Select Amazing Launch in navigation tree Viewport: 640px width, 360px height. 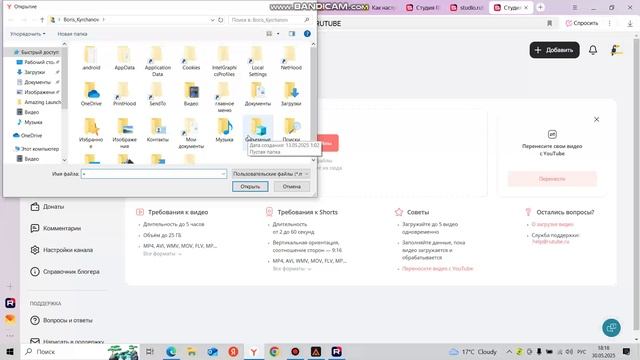39,102
